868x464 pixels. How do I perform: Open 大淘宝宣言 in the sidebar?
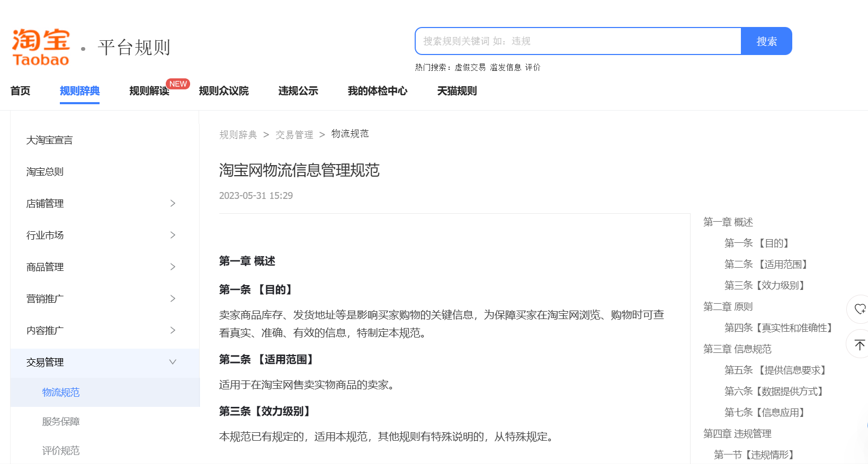[x=50, y=140]
